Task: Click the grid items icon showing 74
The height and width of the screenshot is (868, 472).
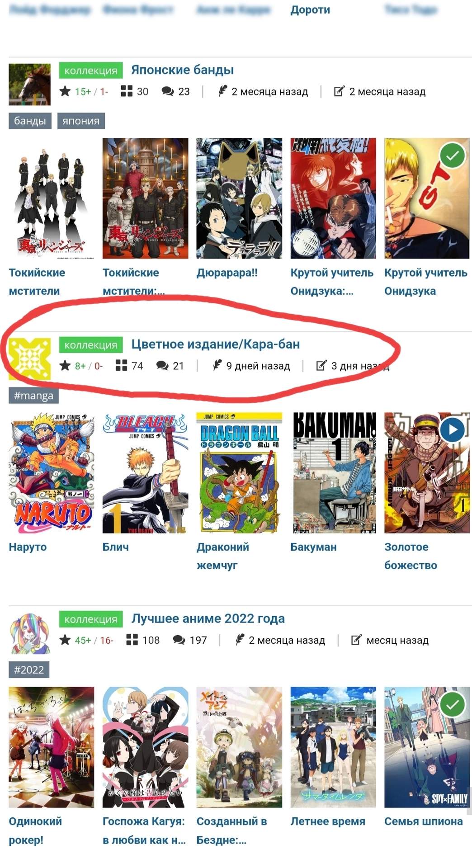Action: pyautogui.click(x=121, y=365)
